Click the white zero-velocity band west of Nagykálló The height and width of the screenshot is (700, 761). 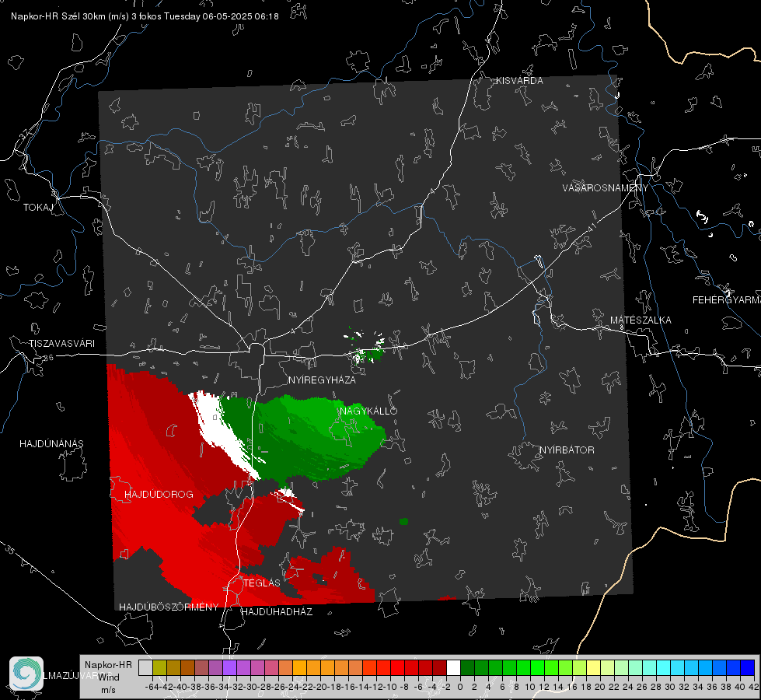(x=223, y=432)
